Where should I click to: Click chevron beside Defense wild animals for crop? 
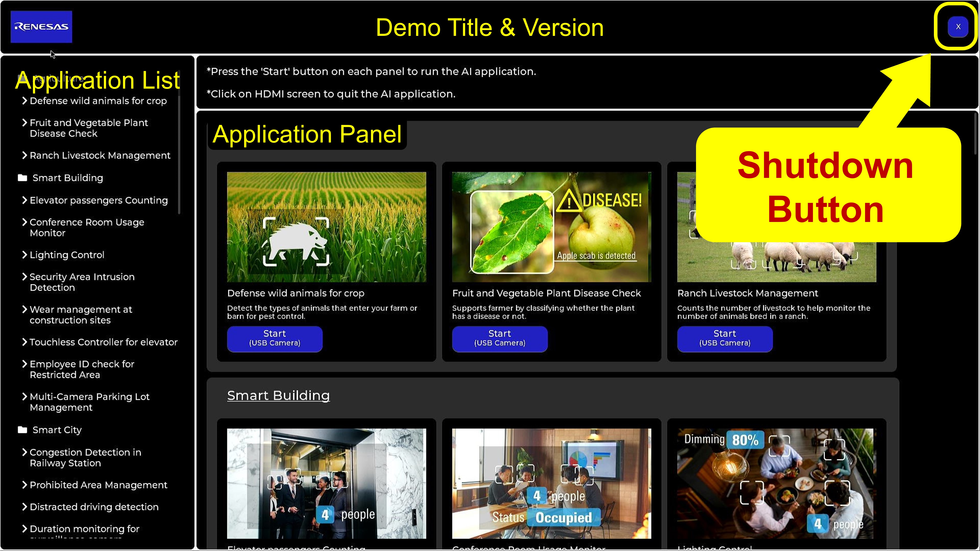click(25, 100)
